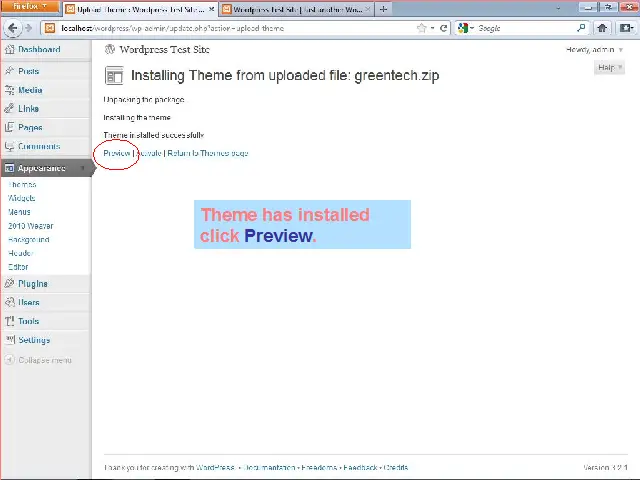Open Header submenu link
Viewport: 640px width, 480px height.
(x=20, y=253)
